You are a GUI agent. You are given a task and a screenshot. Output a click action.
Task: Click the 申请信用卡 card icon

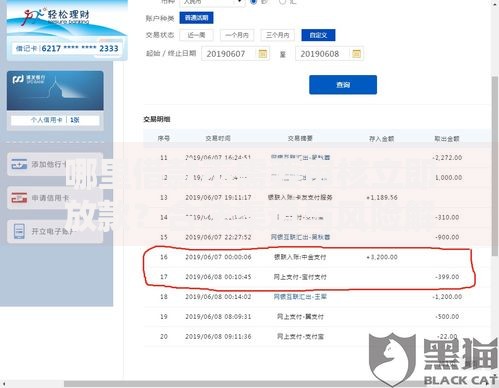19,198
